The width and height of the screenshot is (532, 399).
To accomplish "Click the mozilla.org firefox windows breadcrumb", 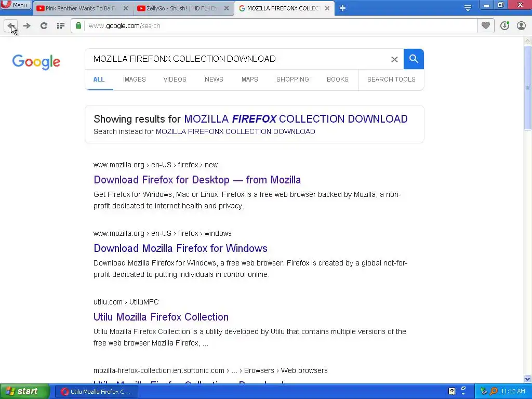I will coord(163,233).
